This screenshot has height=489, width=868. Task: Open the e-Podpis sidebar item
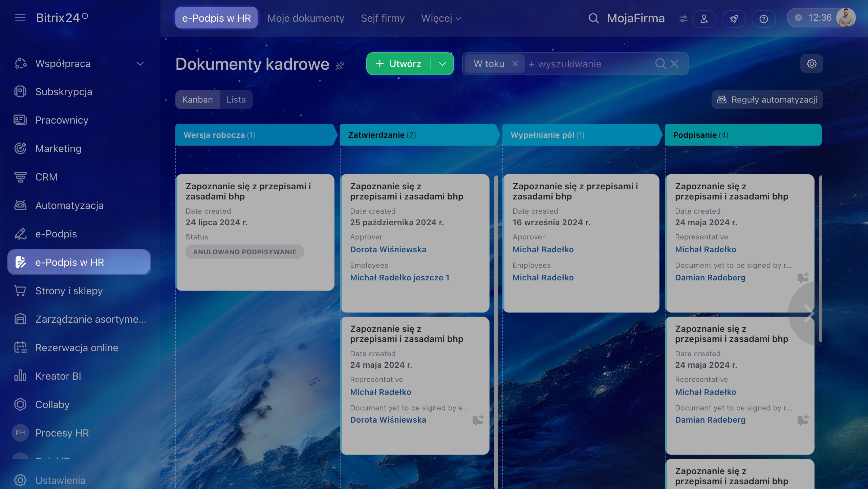pyautogui.click(x=56, y=234)
